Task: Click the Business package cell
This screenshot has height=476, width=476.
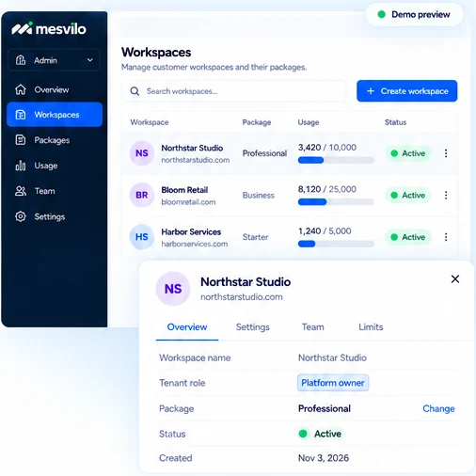Action: tap(259, 196)
